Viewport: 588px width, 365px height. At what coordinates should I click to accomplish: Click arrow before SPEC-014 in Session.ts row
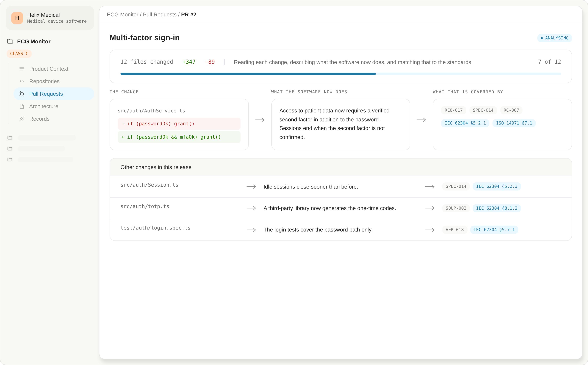point(430,187)
